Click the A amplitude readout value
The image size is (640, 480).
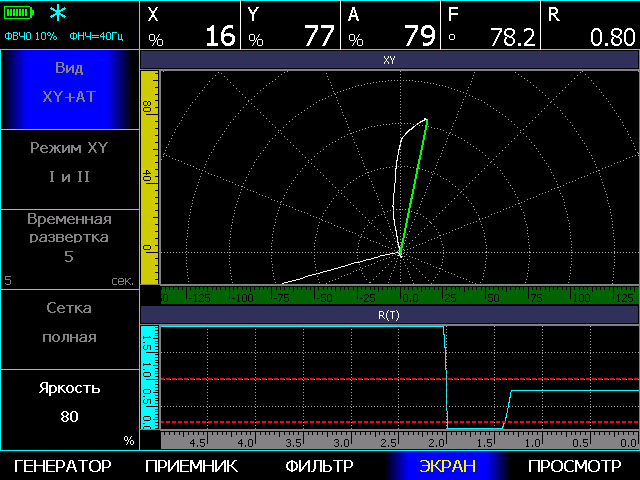coord(391,26)
